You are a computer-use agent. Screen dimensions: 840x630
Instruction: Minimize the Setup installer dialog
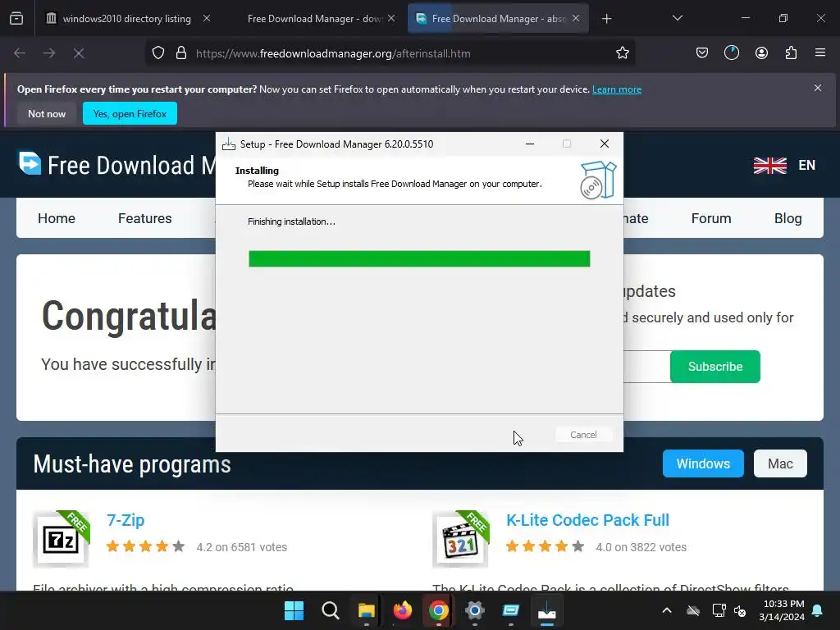[x=530, y=144]
